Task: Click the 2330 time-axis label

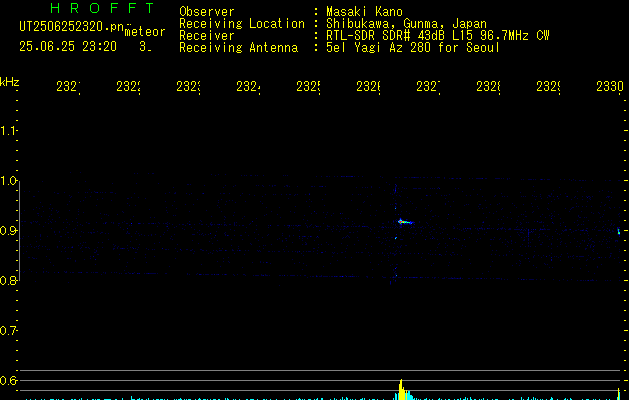Action: pyautogui.click(x=610, y=86)
